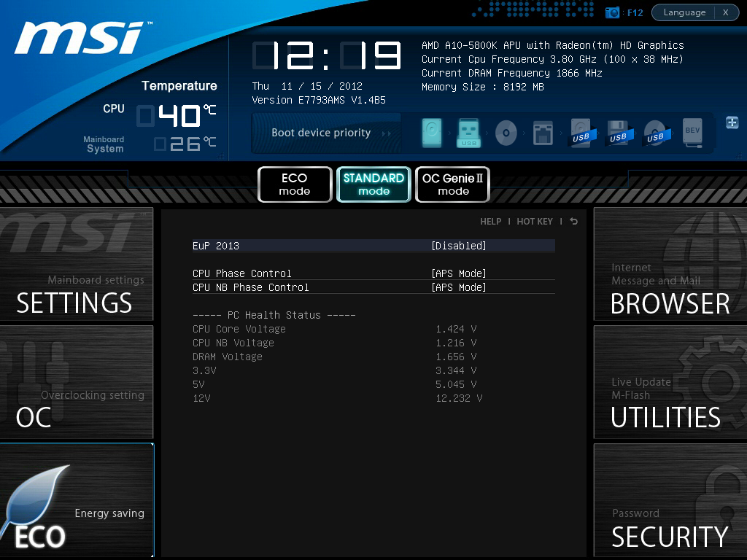Switch to OC Genie II mode
The image size is (747, 560).
[452, 184]
